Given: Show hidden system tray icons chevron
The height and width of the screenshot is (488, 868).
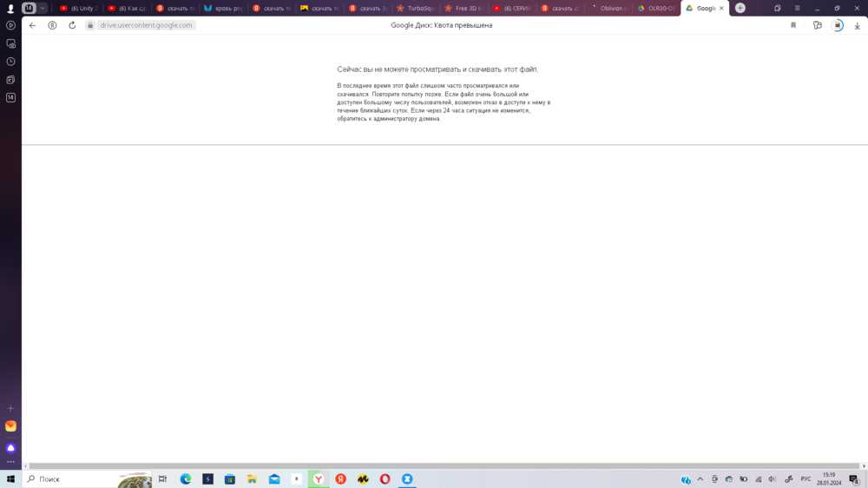Looking at the screenshot, I should 700,479.
